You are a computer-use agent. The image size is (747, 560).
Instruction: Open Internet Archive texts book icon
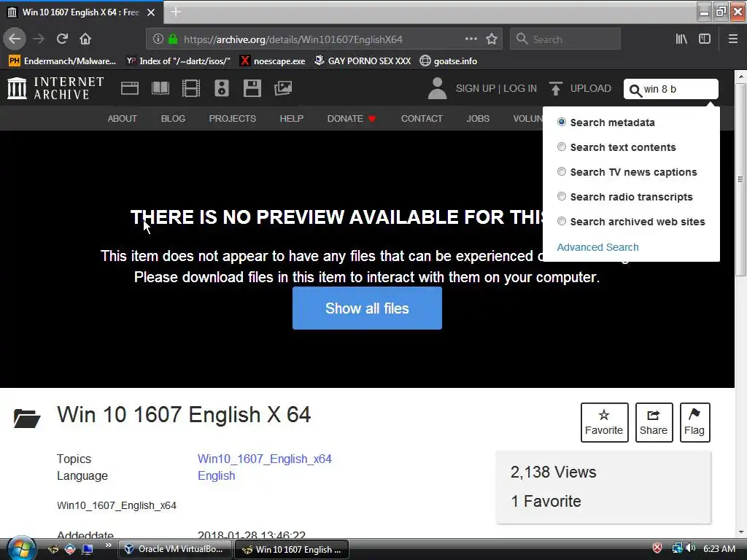click(x=160, y=88)
